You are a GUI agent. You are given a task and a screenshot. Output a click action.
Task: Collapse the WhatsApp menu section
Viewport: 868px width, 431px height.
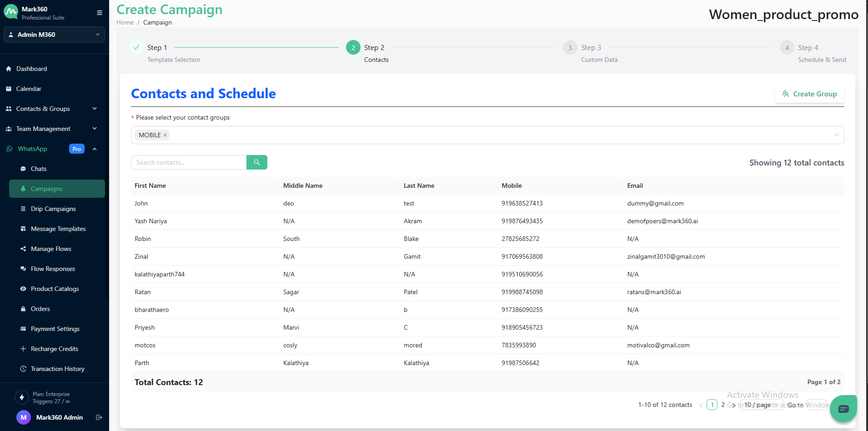coord(95,149)
